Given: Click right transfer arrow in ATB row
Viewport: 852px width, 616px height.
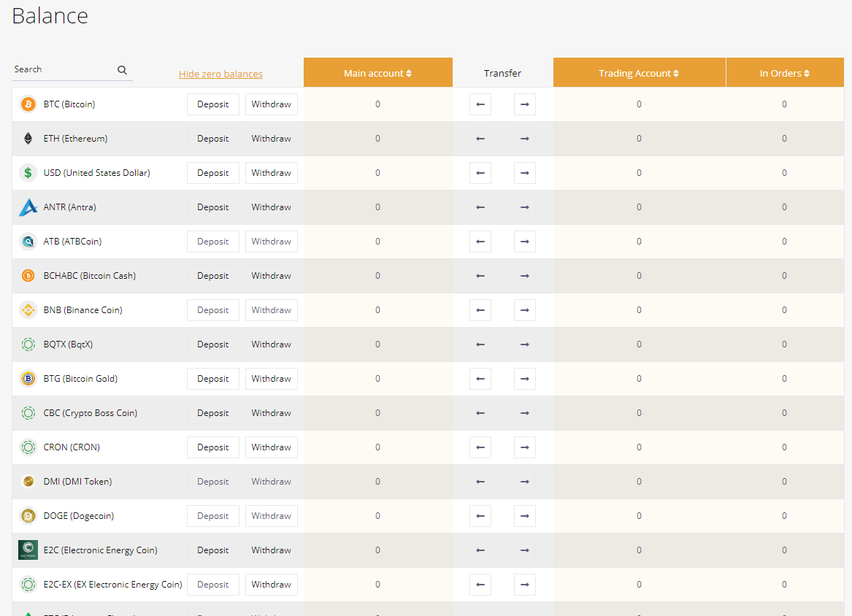Looking at the screenshot, I should 524,241.
